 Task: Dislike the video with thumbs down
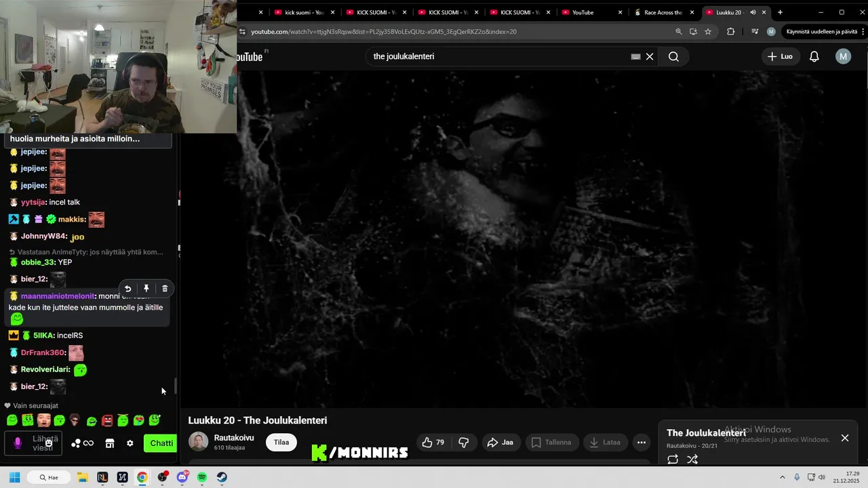tap(464, 443)
